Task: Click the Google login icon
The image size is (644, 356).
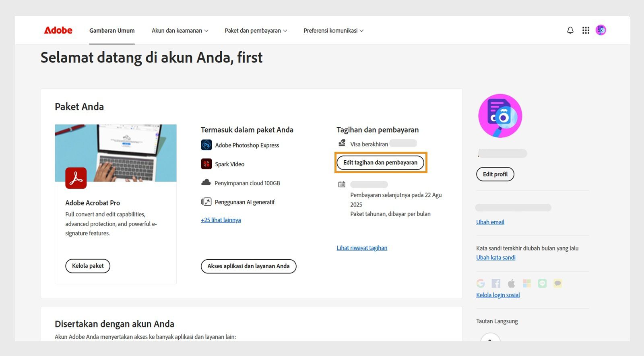Action: (480, 283)
